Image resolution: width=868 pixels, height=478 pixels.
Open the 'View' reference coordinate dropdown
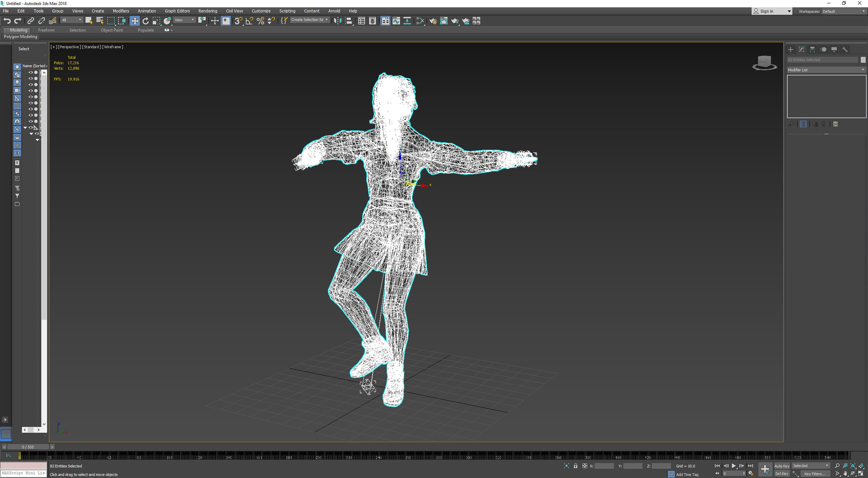click(184, 20)
